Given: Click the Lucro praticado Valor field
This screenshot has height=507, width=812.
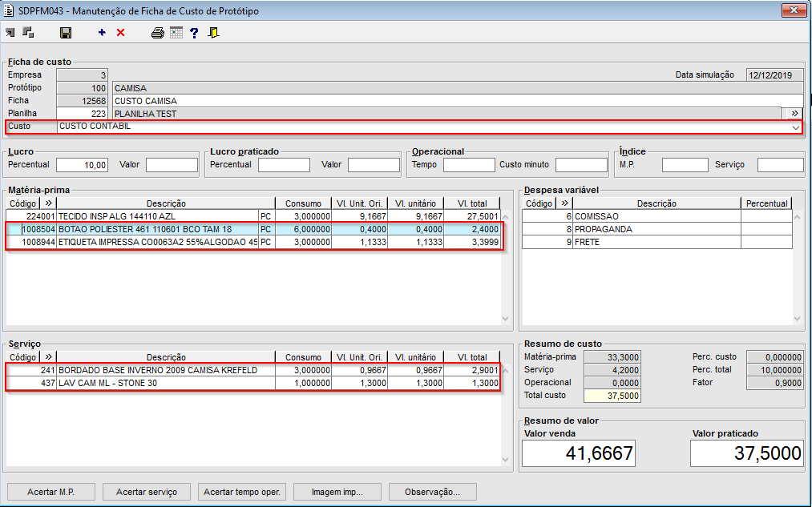Looking at the screenshot, I should point(374,165).
